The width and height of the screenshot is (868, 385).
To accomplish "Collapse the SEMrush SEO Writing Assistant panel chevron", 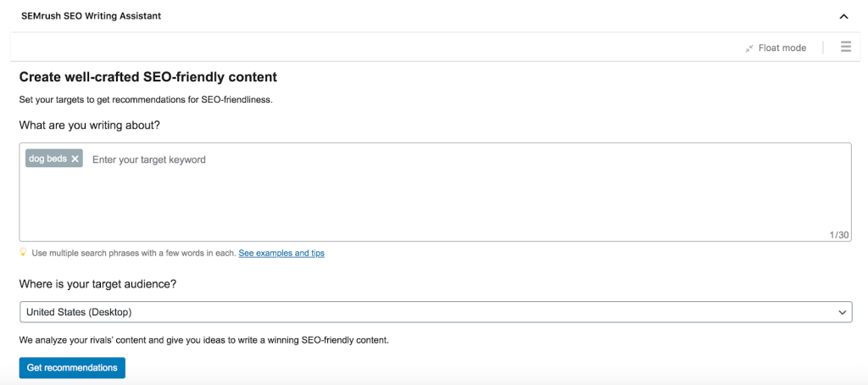I will click(x=843, y=16).
